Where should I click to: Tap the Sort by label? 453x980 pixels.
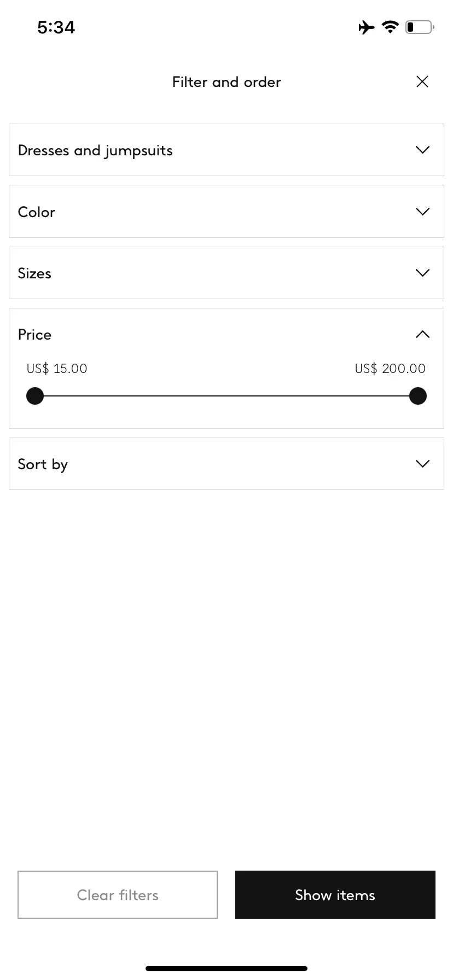pos(43,465)
